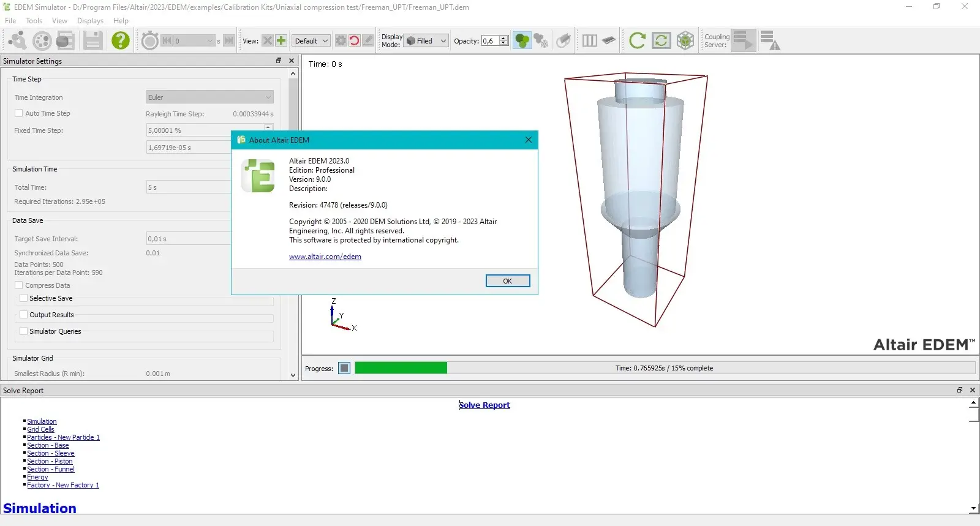Click the view edit pencil icon

[x=367, y=40]
